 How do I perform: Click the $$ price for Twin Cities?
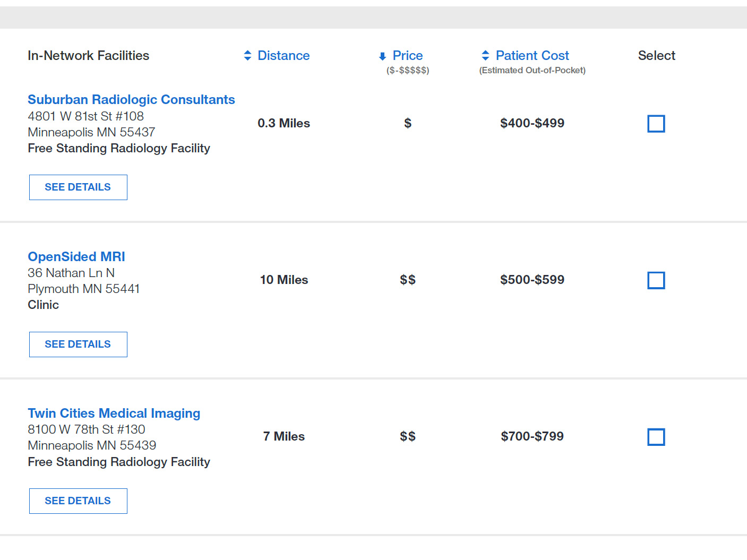tap(408, 436)
